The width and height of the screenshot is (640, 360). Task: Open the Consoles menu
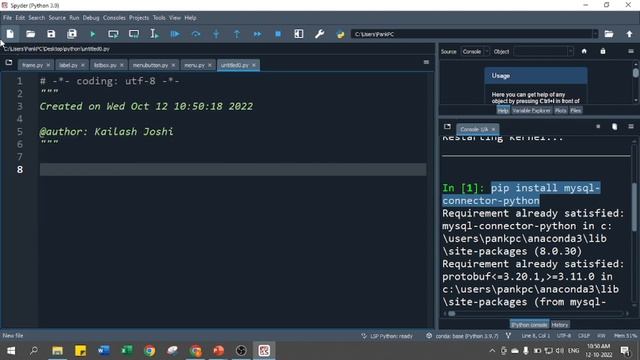114,18
